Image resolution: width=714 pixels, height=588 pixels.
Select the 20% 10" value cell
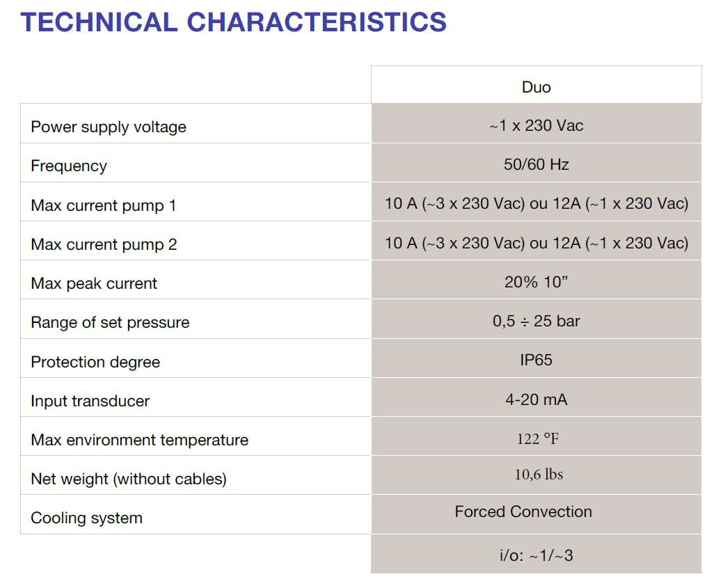click(536, 280)
